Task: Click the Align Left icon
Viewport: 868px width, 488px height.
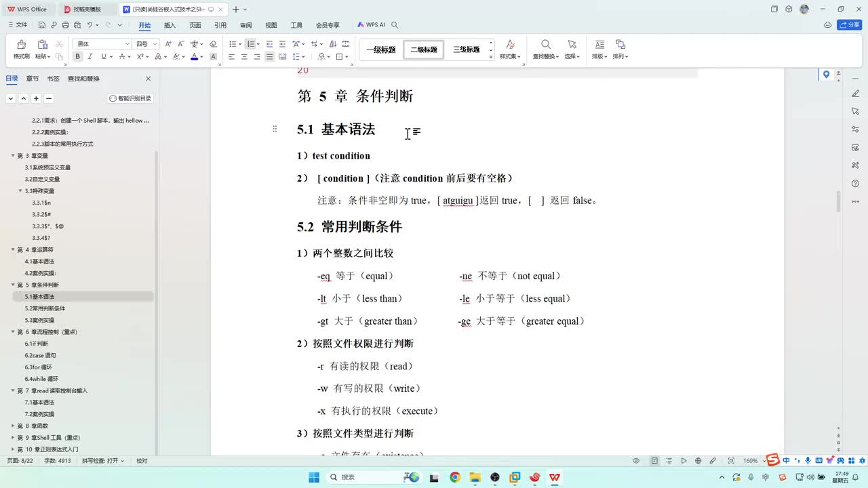Action: click(x=231, y=57)
